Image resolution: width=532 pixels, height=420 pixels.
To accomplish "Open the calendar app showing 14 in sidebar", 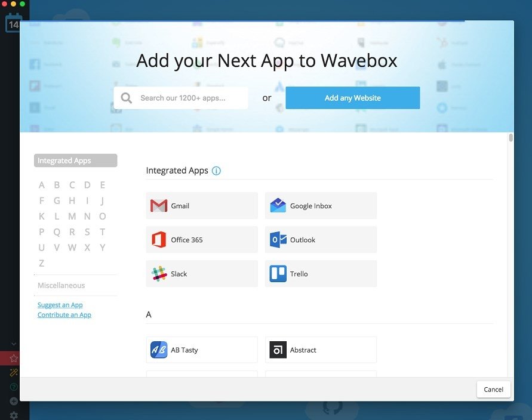I will click(x=14, y=23).
